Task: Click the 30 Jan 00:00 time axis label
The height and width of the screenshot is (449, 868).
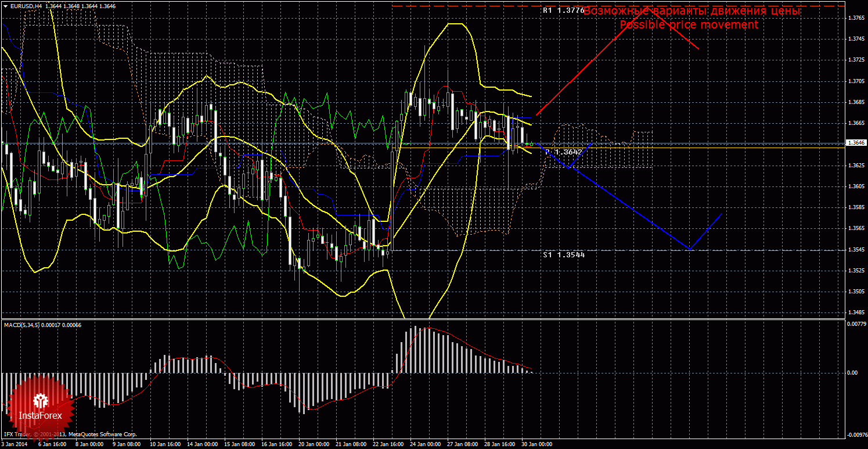Action: click(x=536, y=444)
